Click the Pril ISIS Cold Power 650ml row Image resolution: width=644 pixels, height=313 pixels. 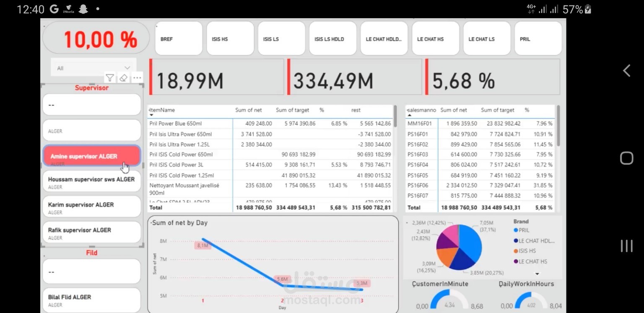click(x=270, y=155)
